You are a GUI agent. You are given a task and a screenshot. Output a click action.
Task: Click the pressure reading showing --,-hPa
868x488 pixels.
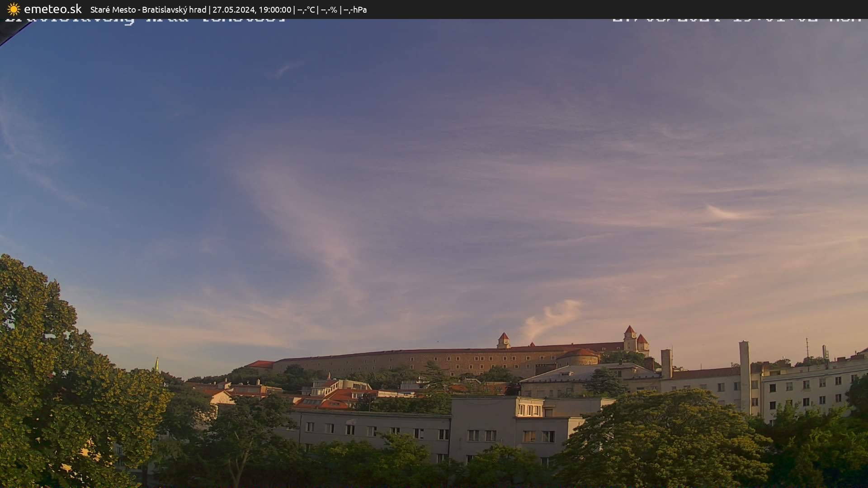tap(355, 9)
